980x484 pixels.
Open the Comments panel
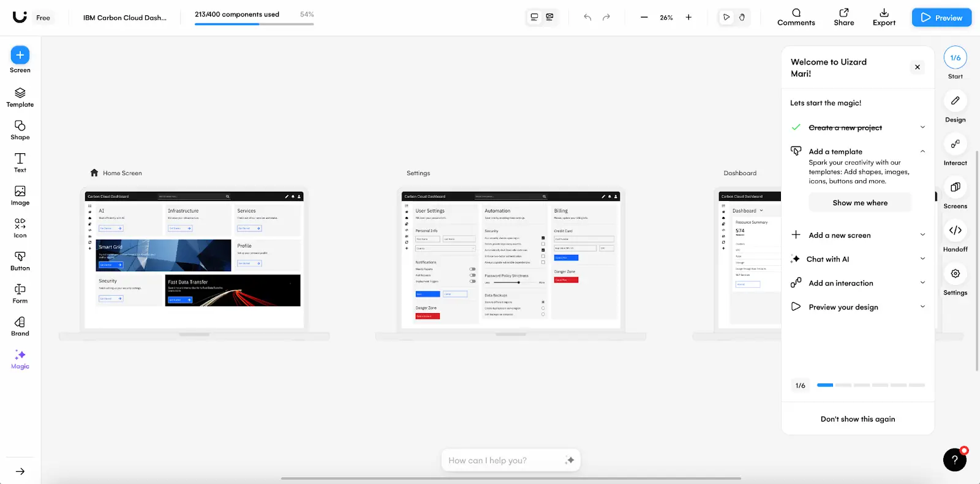pos(796,17)
